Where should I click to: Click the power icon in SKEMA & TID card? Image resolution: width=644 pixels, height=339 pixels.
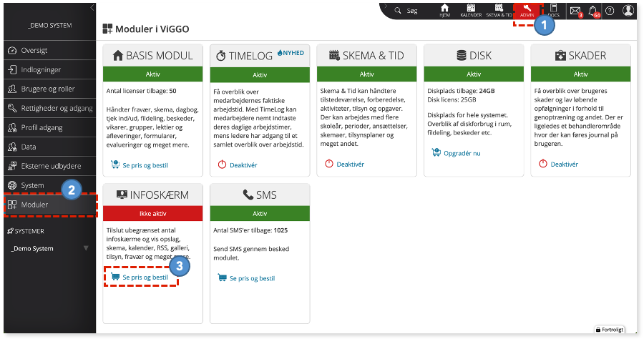[x=329, y=164]
